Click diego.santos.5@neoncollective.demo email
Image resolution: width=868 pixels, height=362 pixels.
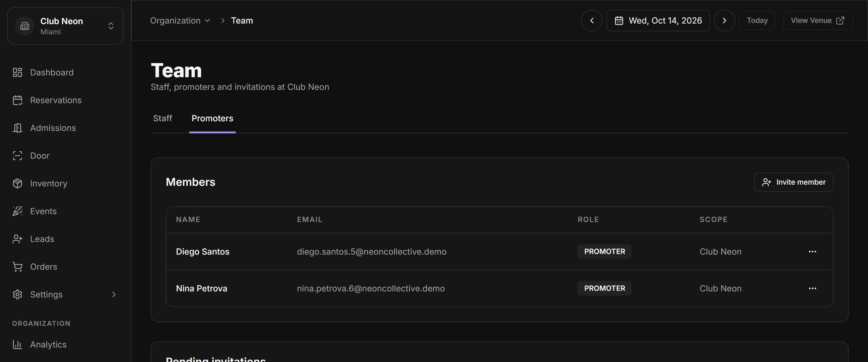click(371, 252)
